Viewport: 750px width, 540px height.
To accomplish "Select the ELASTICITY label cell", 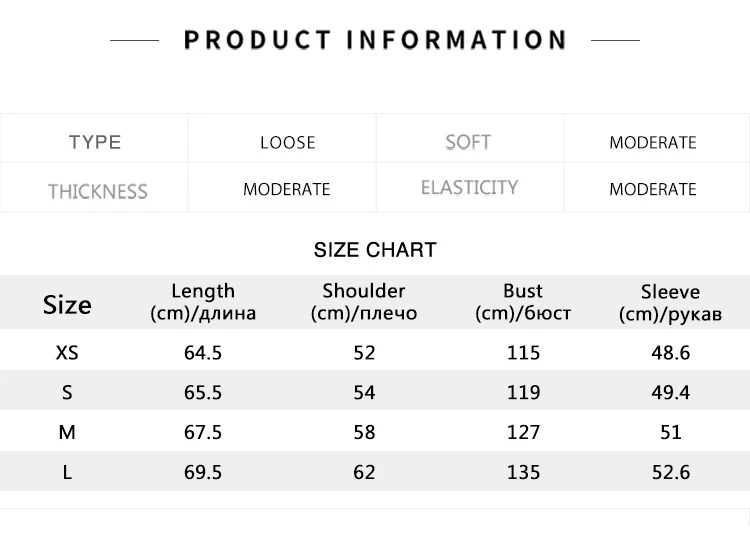I will 470,187.
